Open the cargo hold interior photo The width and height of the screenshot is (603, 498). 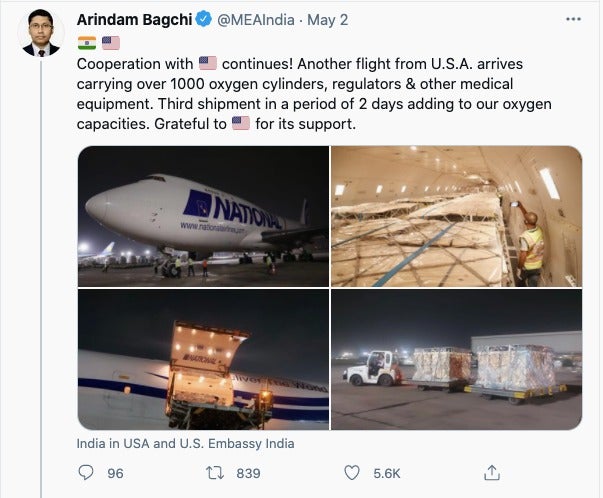coord(456,216)
